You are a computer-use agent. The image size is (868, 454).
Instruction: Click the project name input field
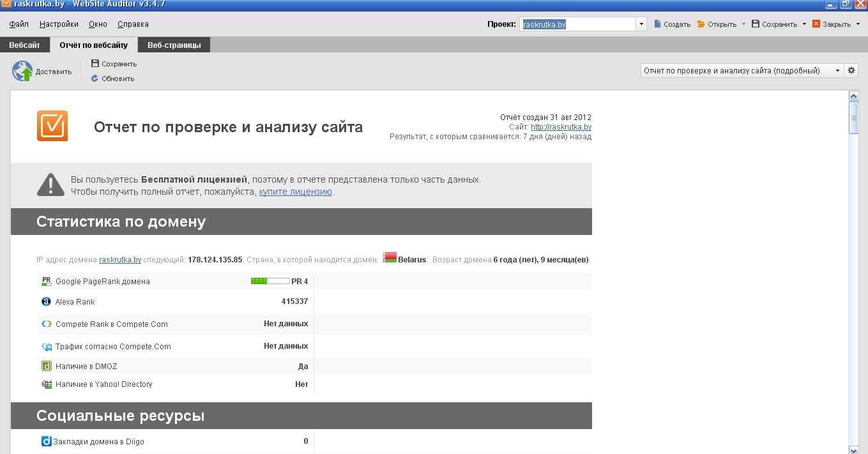tap(577, 24)
